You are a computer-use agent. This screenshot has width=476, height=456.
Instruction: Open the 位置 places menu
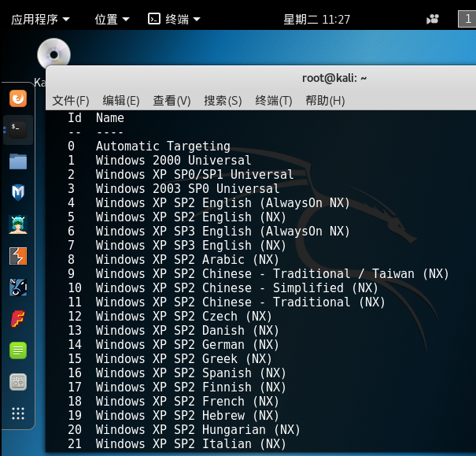[x=112, y=19]
